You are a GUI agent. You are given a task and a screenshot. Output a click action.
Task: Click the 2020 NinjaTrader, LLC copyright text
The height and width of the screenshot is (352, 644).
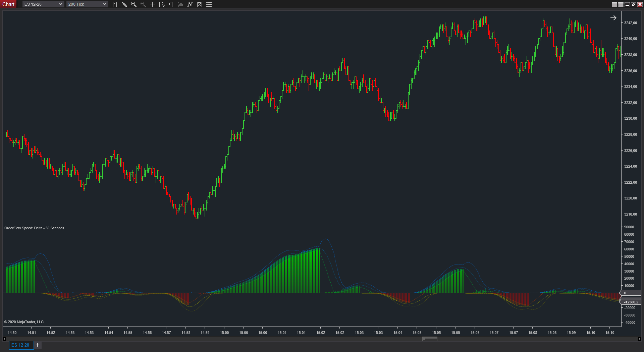pos(24,322)
